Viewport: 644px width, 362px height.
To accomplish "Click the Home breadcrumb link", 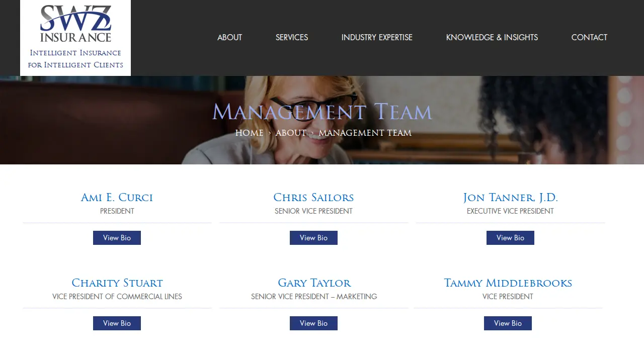I will click(x=249, y=133).
